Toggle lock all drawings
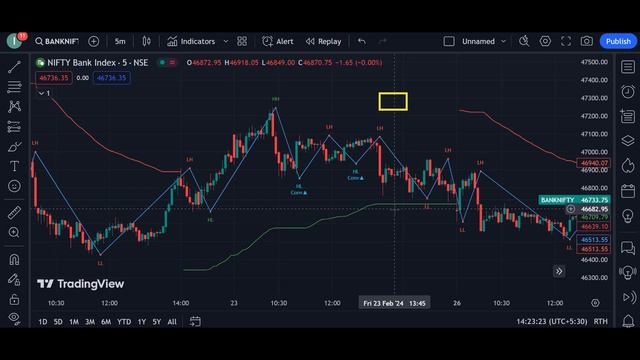 14,299
